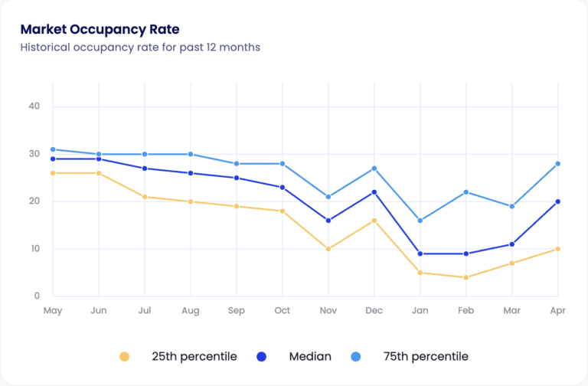Viewport: 588px width, 386px height.
Task: Select the 75th percentile point for November
Action: point(328,197)
